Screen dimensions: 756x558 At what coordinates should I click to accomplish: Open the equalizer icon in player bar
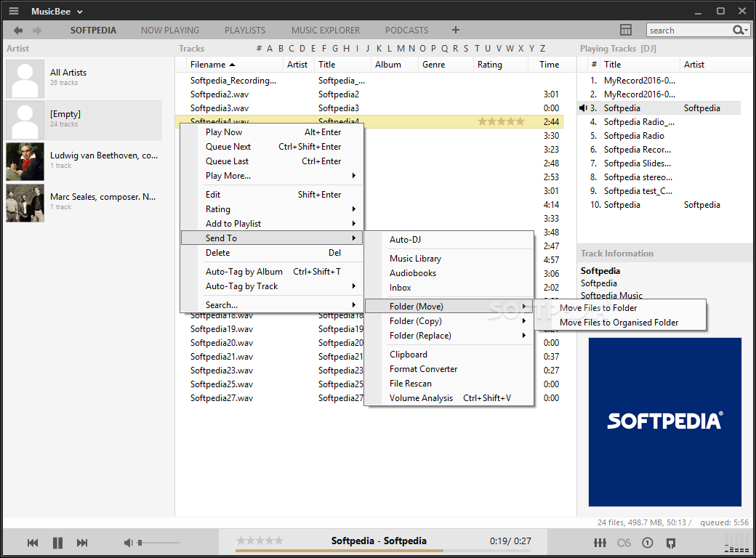tap(600, 543)
